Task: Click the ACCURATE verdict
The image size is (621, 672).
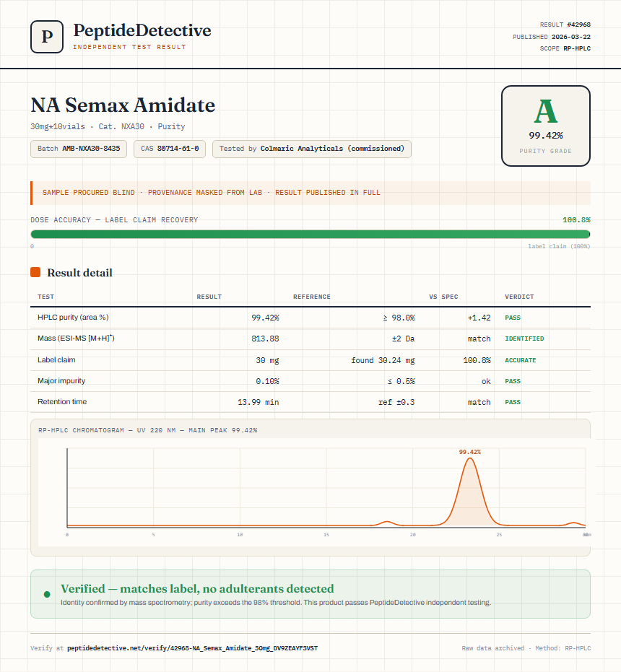Action: [x=520, y=360]
